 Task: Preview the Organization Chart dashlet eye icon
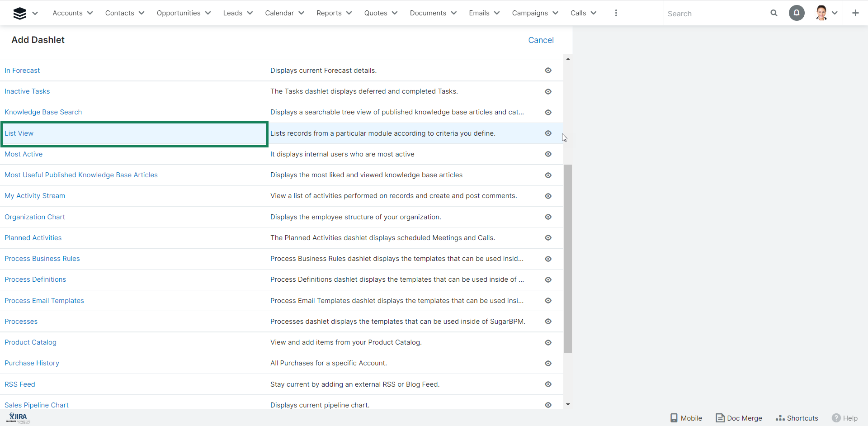548,217
